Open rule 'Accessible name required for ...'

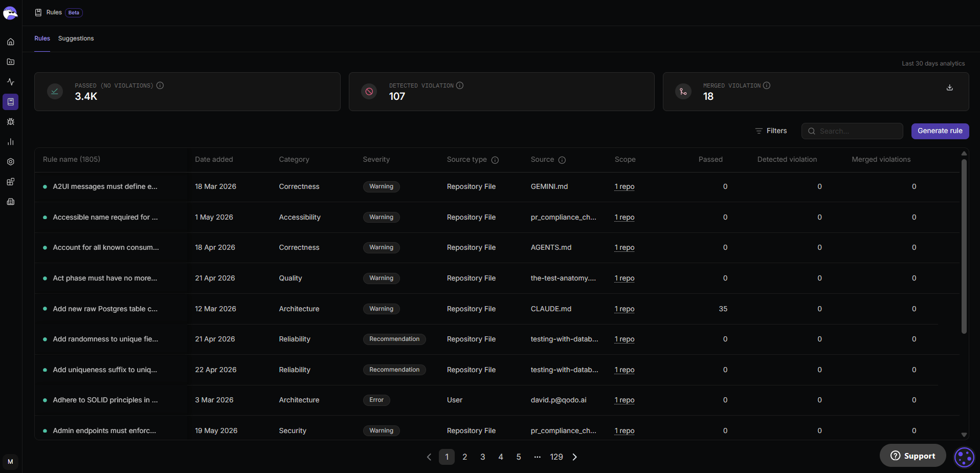click(x=105, y=218)
